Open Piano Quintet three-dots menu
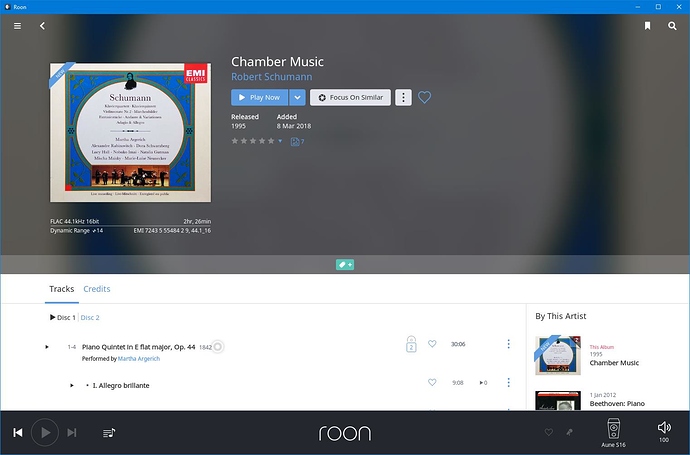690x455 pixels. pos(508,344)
